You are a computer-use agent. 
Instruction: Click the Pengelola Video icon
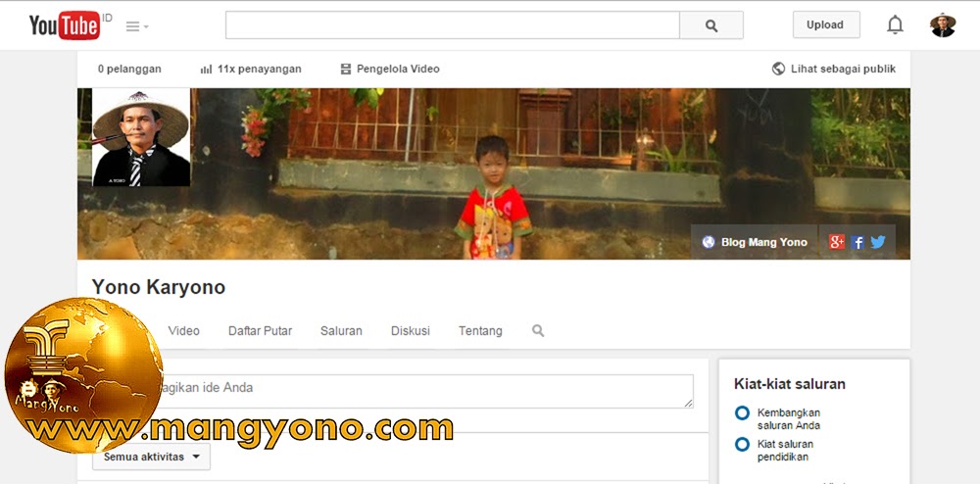(346, 70)
